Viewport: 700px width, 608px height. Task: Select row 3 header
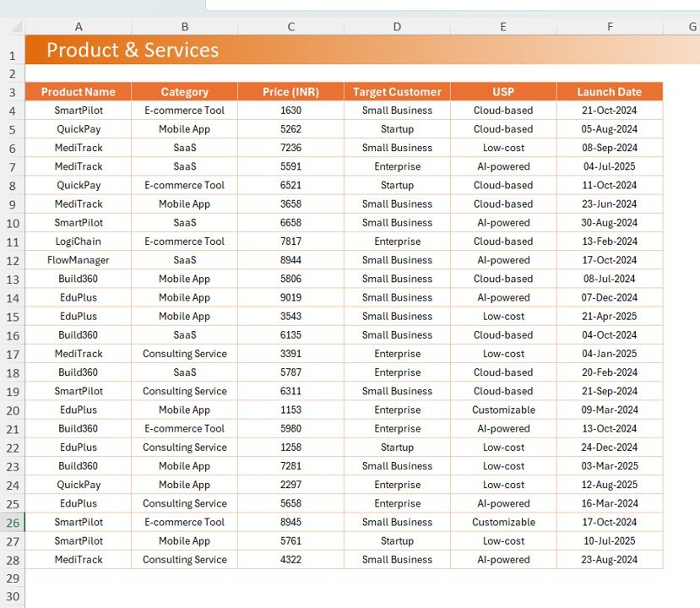tap(14, 91)
